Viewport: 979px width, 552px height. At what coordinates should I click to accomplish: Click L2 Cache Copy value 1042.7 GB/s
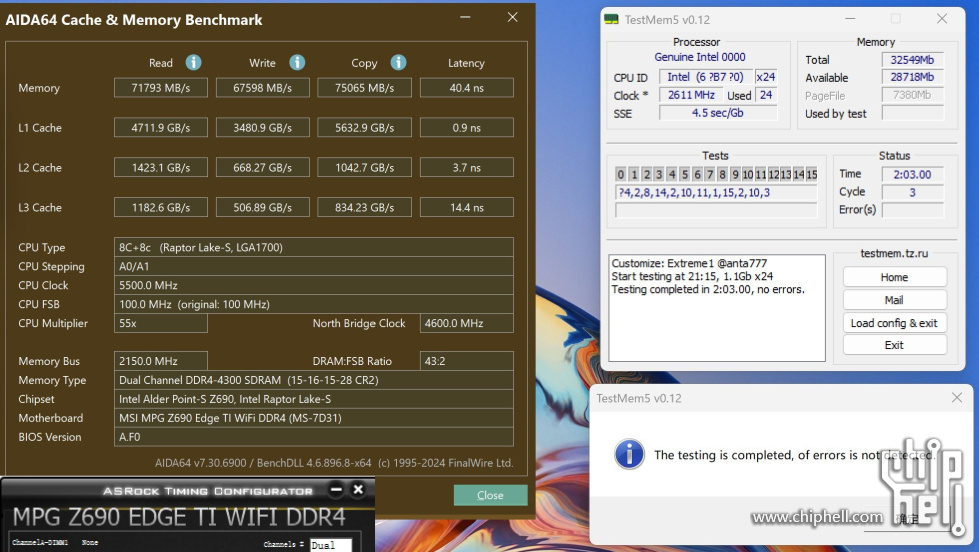point(365,168)
